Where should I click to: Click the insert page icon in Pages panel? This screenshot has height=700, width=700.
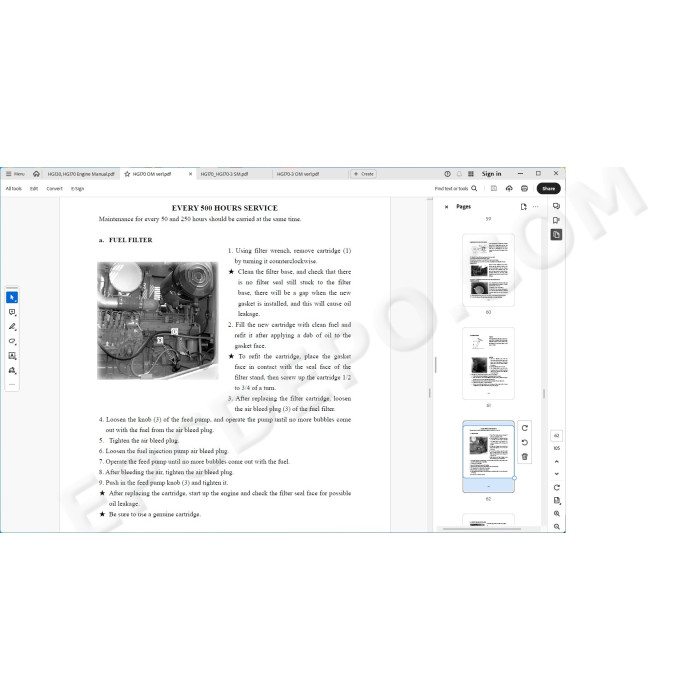click(x=524, y=207)
